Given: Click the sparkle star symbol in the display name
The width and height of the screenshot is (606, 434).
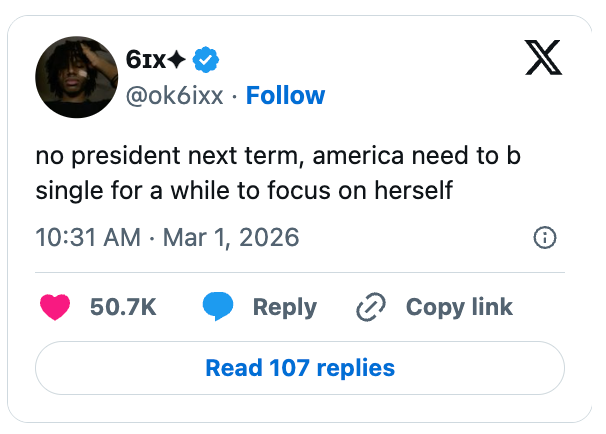Looking at the screenshot, I should (175, 60).
